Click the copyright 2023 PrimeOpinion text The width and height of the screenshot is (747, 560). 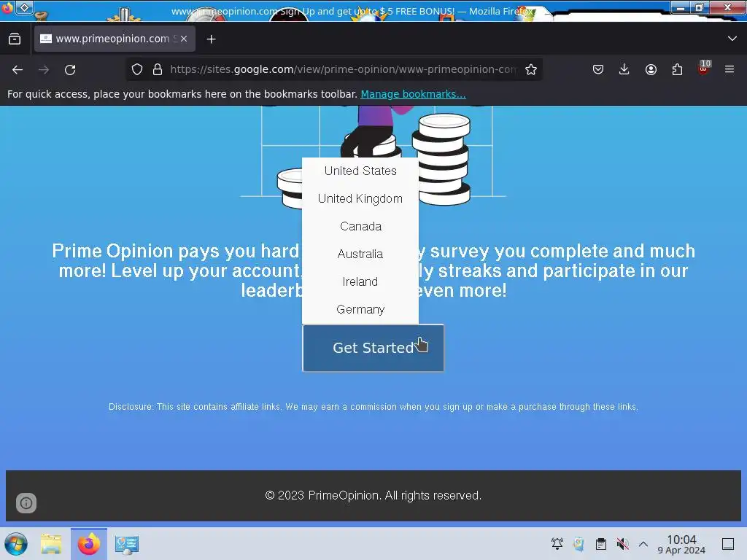373,495
